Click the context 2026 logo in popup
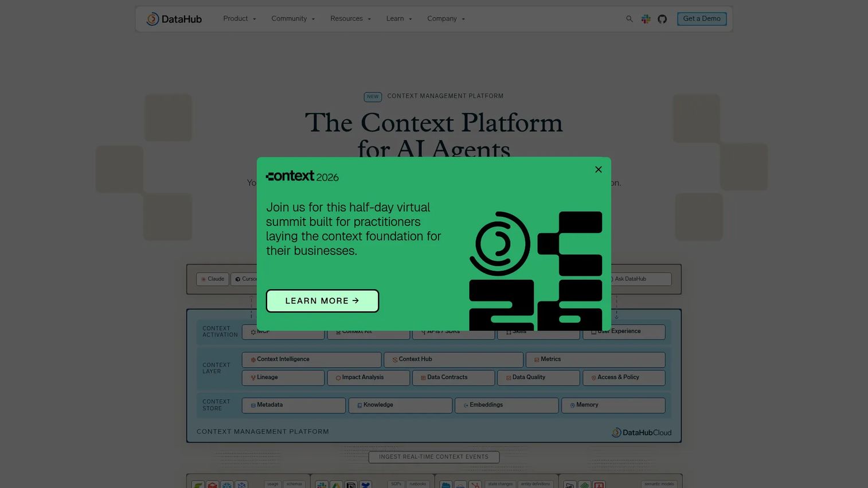 [302, 176]
